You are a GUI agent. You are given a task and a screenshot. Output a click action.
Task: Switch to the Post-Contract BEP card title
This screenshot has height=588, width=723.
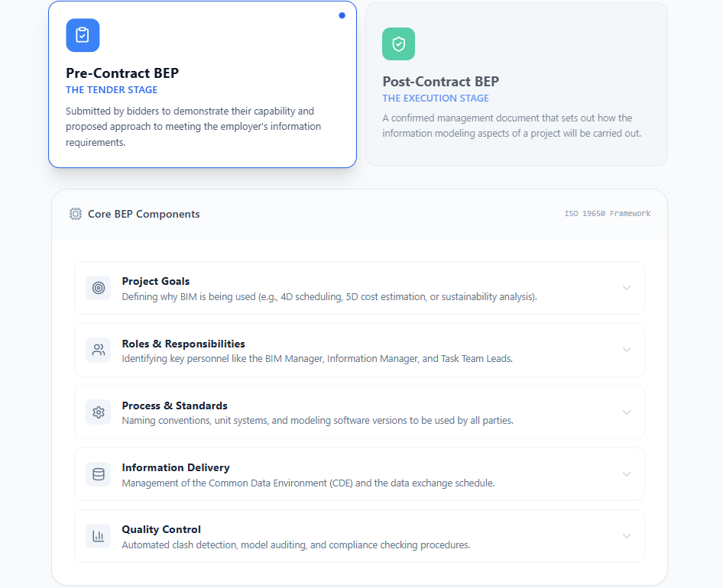440,82
